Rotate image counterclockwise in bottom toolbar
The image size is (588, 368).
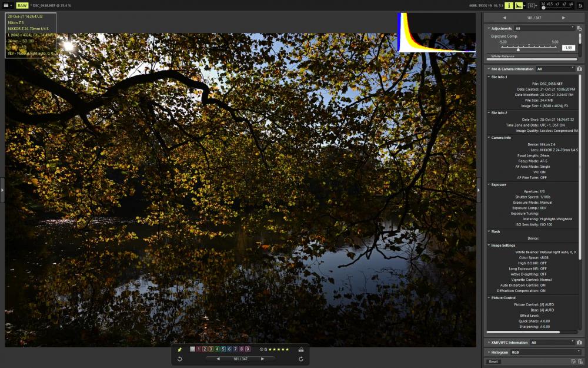coord(179,359)
